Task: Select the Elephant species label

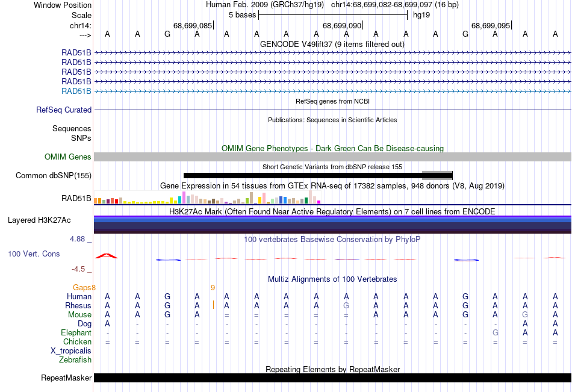Action: (76, 332)
